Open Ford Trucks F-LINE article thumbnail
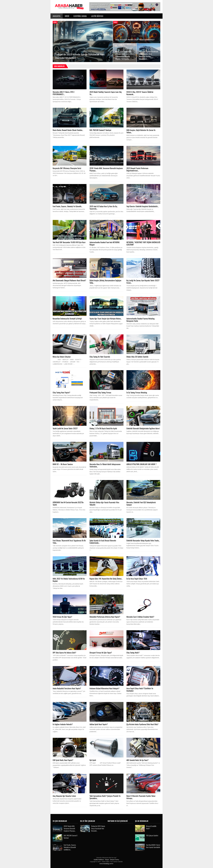 point(70,194)
